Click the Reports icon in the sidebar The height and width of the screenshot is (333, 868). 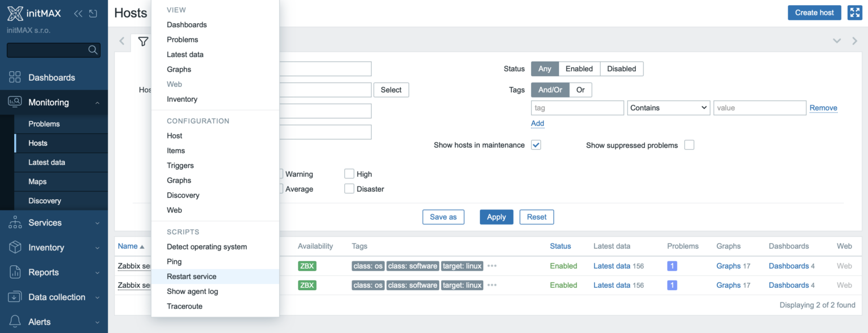15,272
